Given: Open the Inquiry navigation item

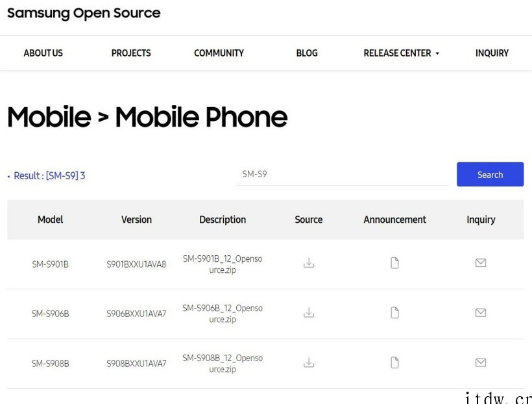Looking at the screenshot, I should [x=492, y=53].
